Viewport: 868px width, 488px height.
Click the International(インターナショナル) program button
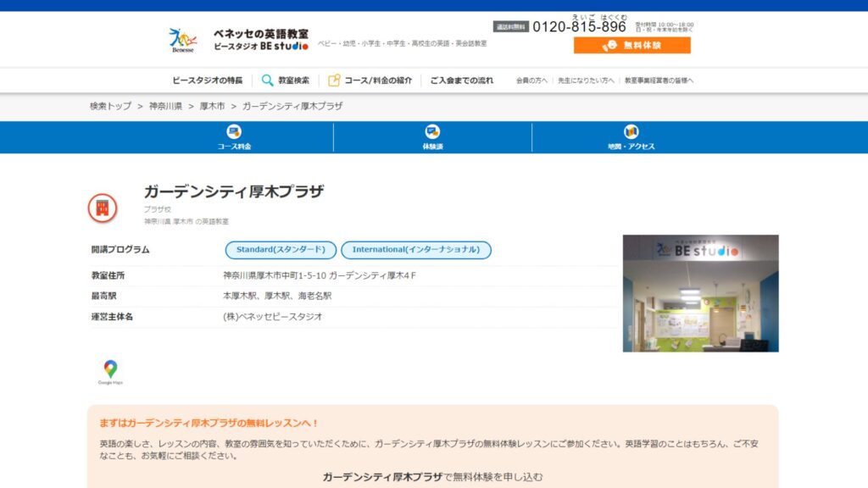pyautogui.click(x=416, y=250)
